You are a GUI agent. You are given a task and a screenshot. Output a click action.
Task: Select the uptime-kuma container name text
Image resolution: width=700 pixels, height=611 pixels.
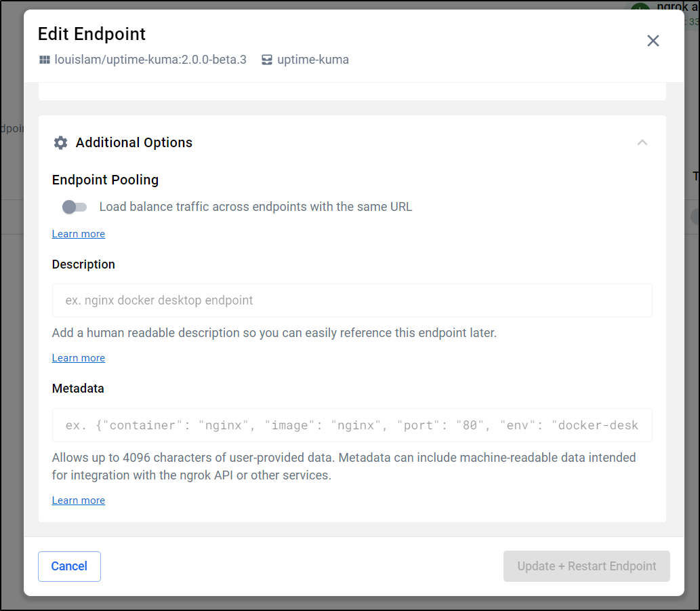click(x=313, y=60)
